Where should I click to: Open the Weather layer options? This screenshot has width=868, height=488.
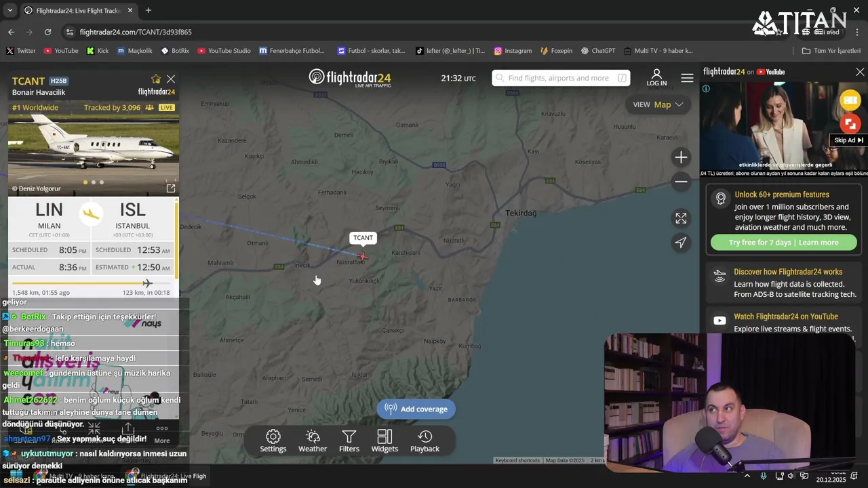pos(313,441)
